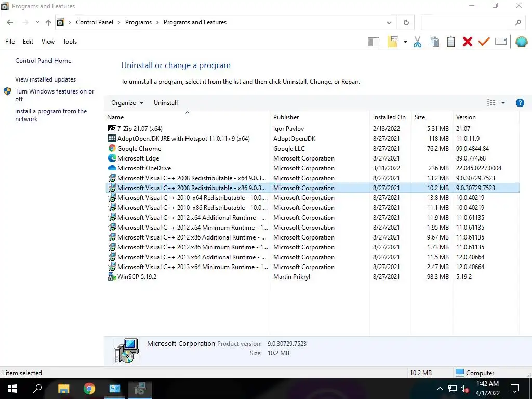The image size is (532, 399).
Task: Open Google Chrome from the taskbar
Action: pos(89,389)
